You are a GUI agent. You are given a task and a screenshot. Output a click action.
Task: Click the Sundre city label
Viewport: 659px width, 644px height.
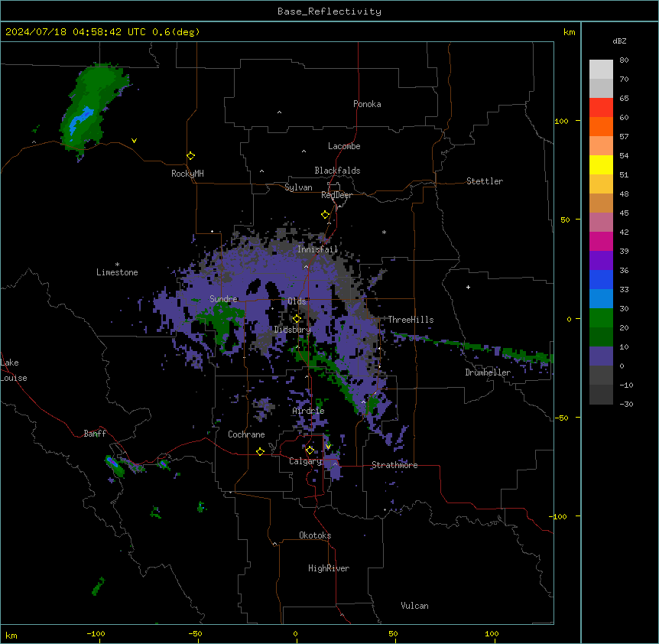[223, 299]
